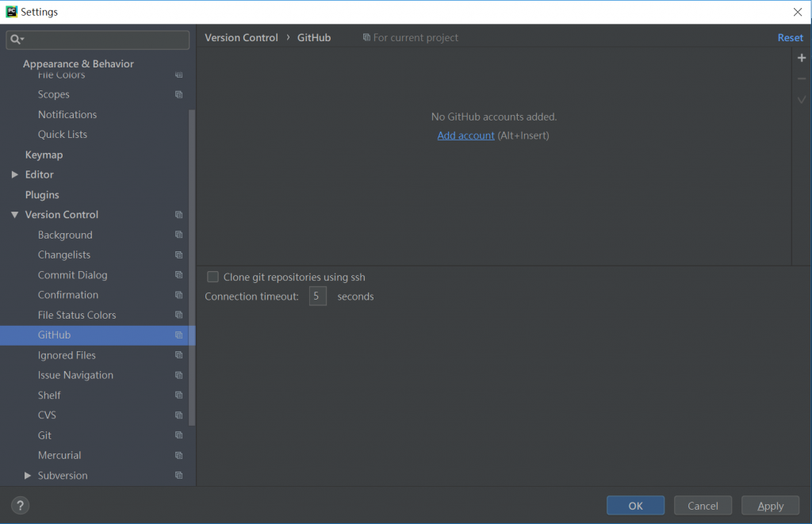Click the project-level icon next to Mercurial
The height and width of the screenshot is (524, 812).
point(178,455)
